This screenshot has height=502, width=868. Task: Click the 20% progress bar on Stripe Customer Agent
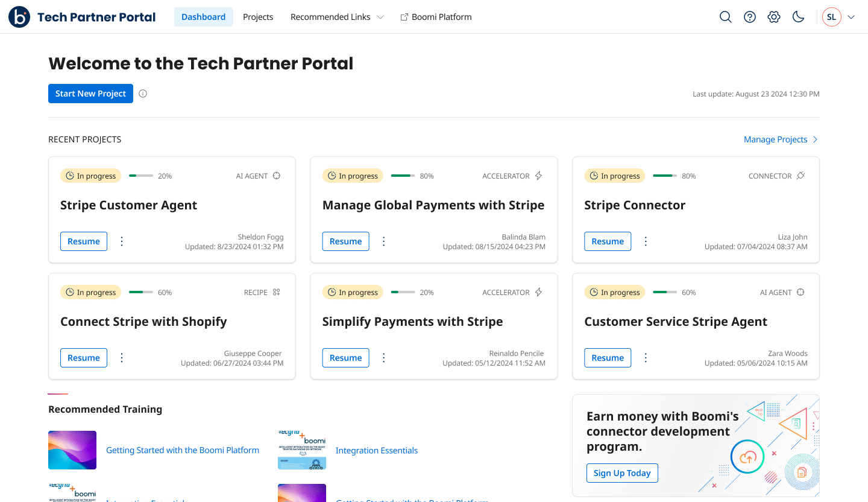pos(141,176)
